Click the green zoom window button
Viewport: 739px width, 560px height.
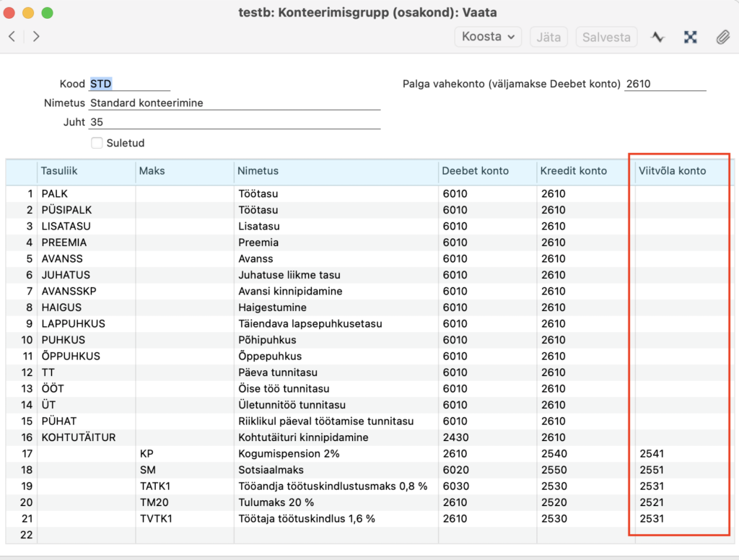coord(47,13)
